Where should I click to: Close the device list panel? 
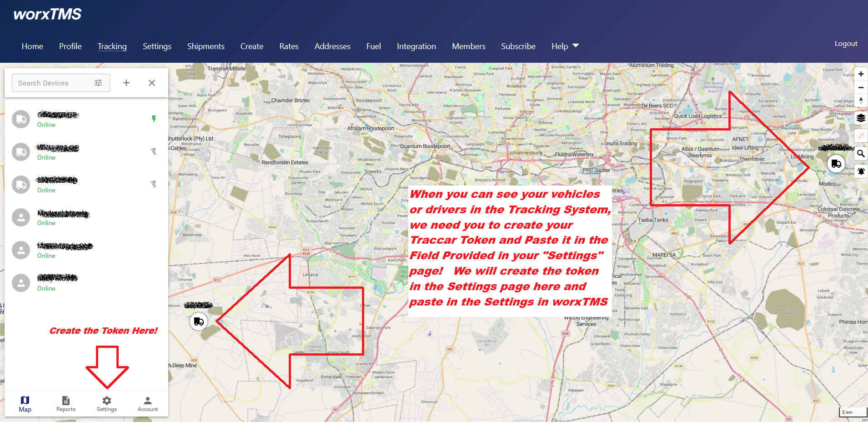(x=152, y=83)
